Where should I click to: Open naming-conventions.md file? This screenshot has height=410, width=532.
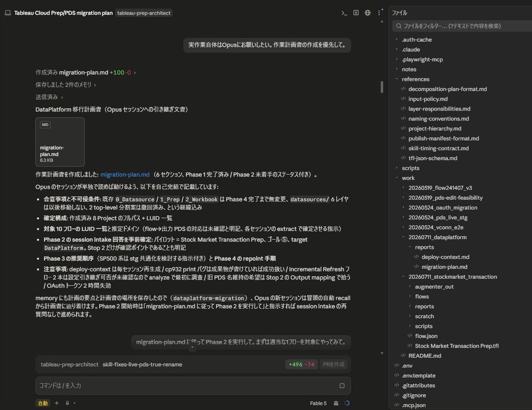pyautogui.click(x=438, y=118)
